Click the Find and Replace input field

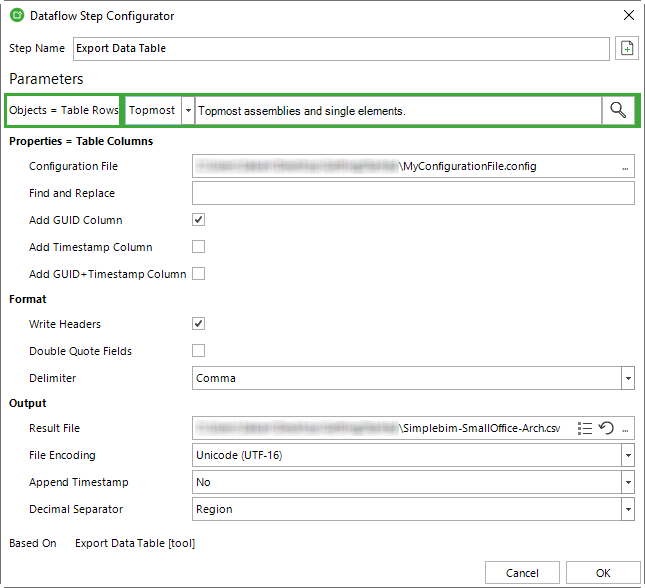coord(413,193)
